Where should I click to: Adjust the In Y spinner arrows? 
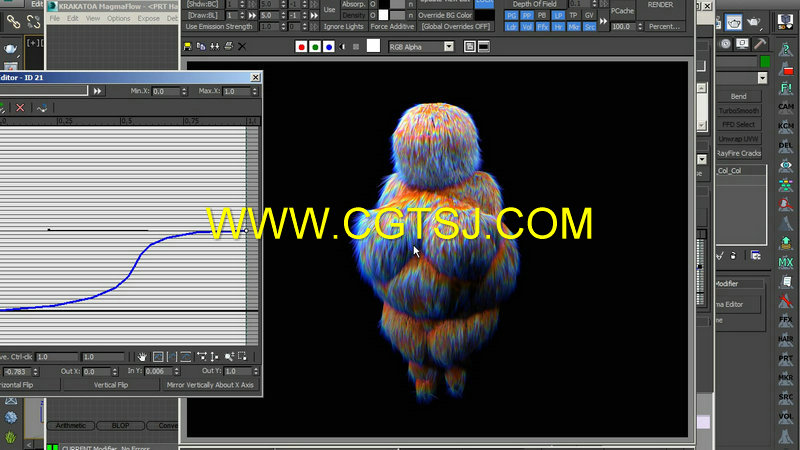(x=177, y=371)
